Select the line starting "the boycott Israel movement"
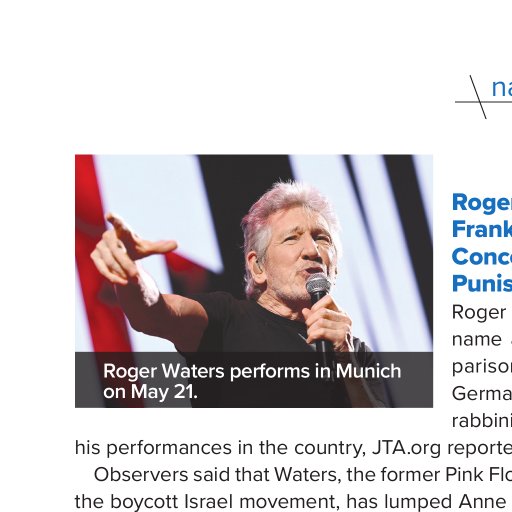The width and height of the screenshot is (512, 512). pyautogui.click(x=293, y=502)
